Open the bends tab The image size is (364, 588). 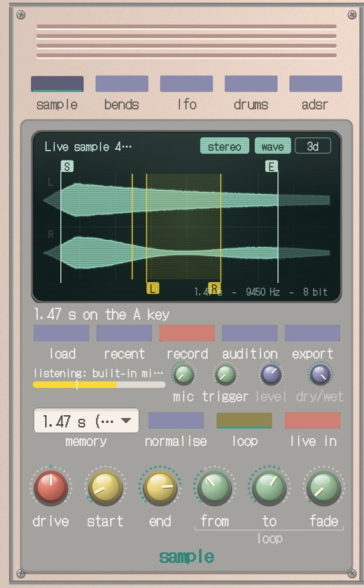click(122, 83)
